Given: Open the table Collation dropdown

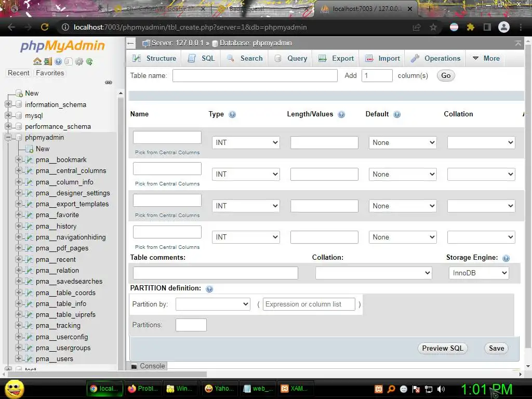Looking at the screenshot, I should click(374, 273).
